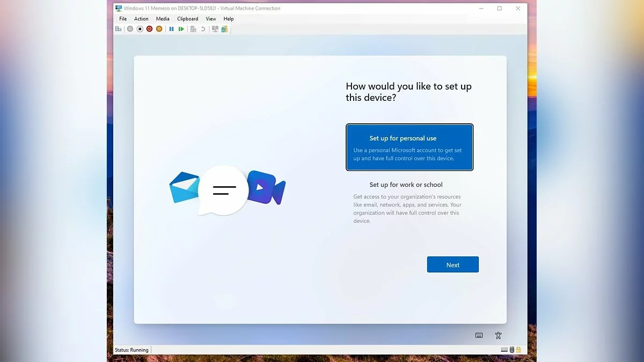The height and width of the screenshot is (362, 644).
Task: Click the 'Status: Running' status text
Action: click(131, 350)
